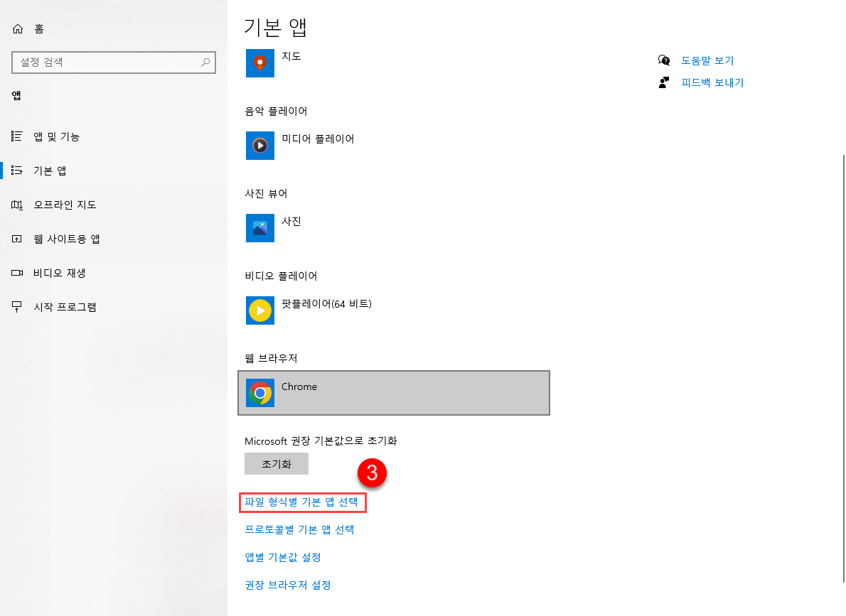This screenshot has height=616, width=846.
Task: Click the 기본 앱 page title
Action: point(275,27)
